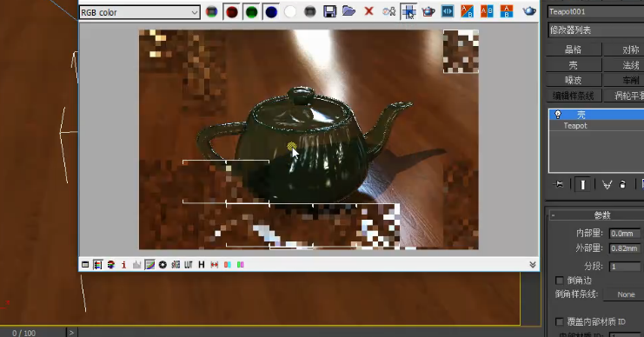Load image with folder icon
The width and height of the screenshot is (644, 337).
pos(349,11)
